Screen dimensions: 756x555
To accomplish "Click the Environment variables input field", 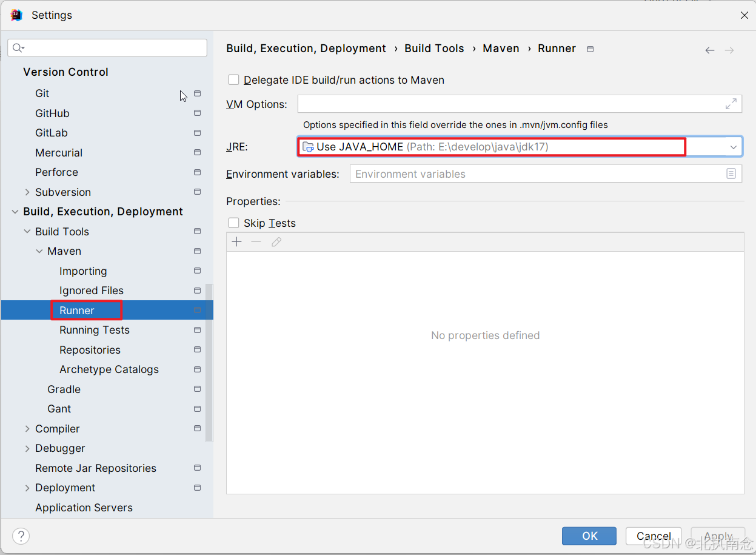I will tap(546, 174).
